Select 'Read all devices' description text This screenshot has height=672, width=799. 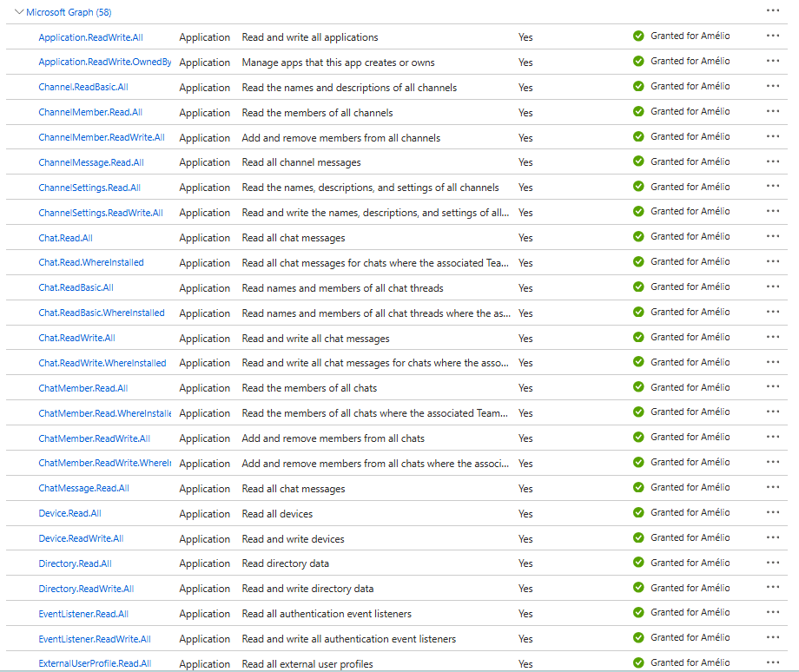[277, 514]
